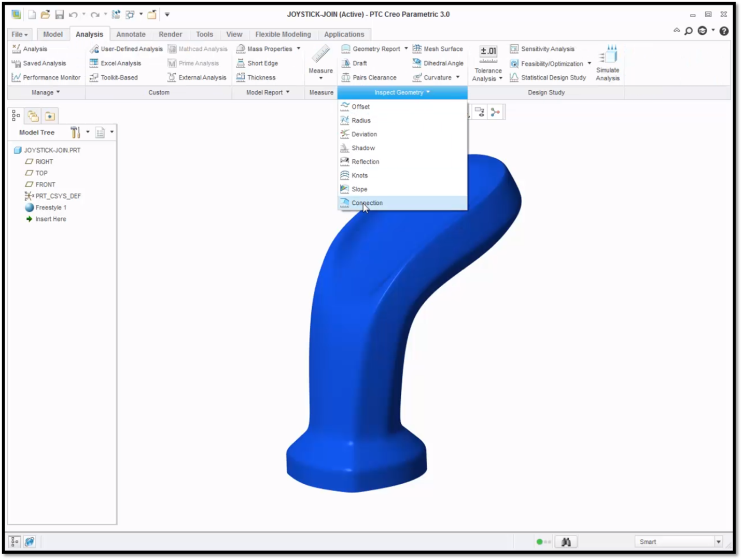Switch to the Model ribbon tab
Viewport: 742px width, 560px height.
(x=53, y=34)
